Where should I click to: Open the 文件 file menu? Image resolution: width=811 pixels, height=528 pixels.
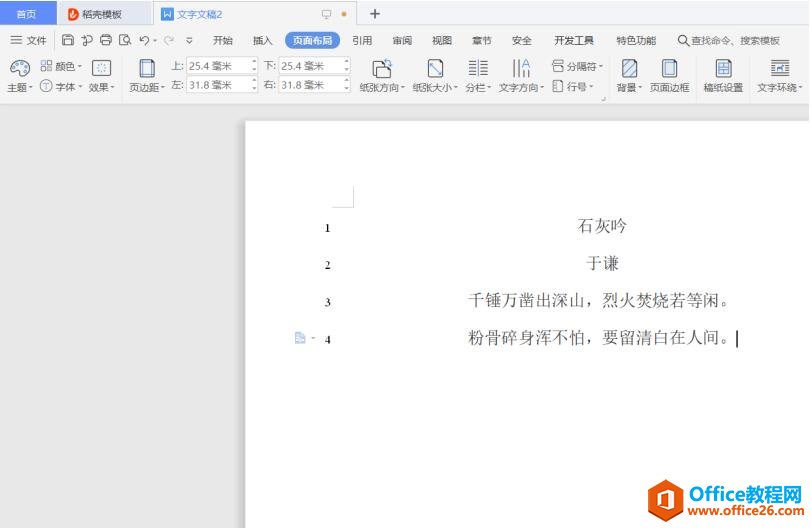[x=28, y=40]
